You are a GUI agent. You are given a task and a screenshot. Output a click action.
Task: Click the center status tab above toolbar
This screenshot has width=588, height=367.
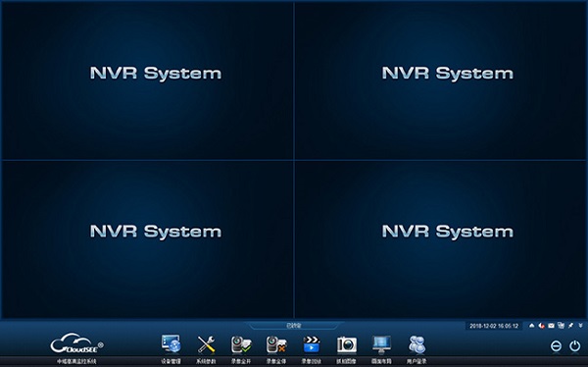pos(294,326)
